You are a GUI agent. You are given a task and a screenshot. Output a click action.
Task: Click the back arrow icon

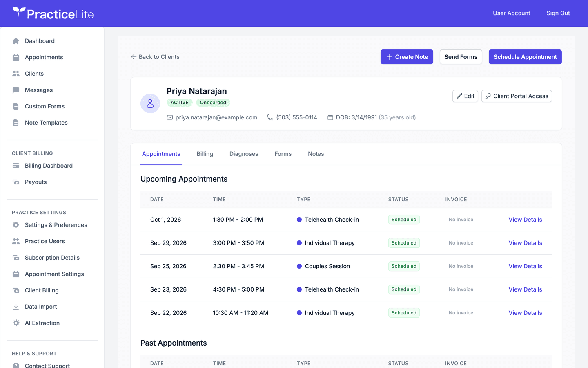tap(134, 57)
